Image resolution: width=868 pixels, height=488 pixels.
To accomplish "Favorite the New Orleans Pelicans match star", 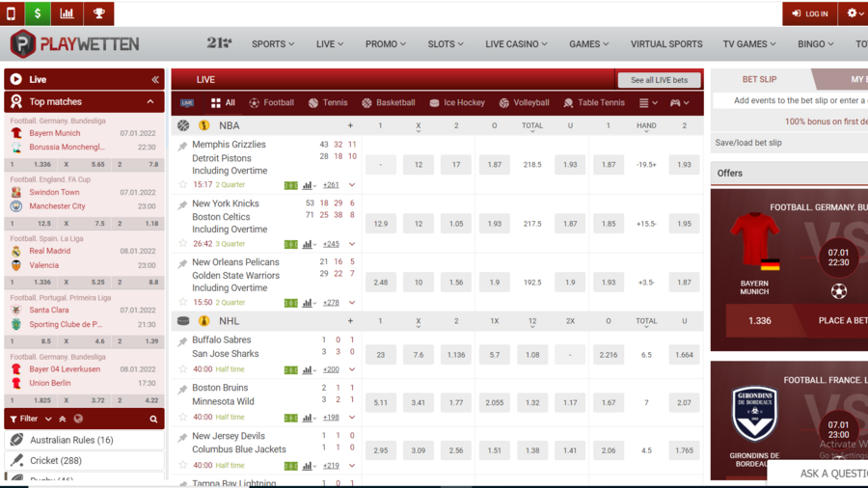I will (x=182, y=302).
